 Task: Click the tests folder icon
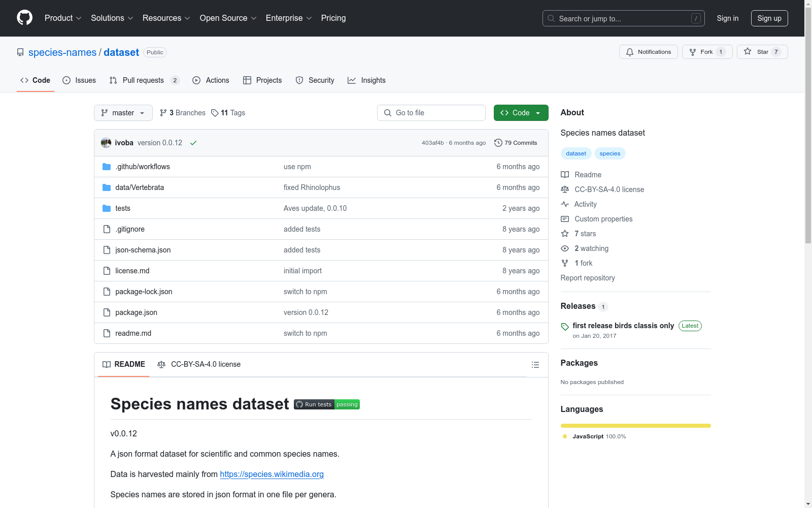click(x=107, y=208)
